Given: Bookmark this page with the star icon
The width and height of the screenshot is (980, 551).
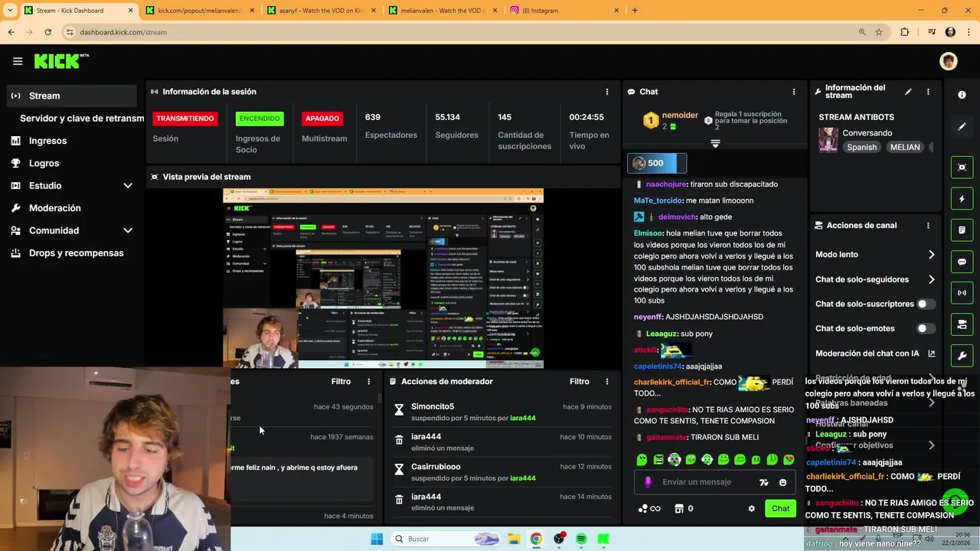Looking at the screenshot, I should 879,32.
